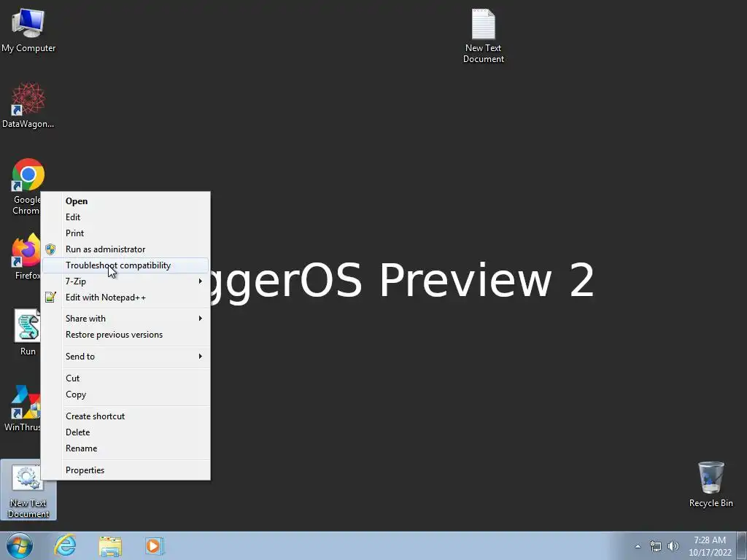Choose Rename in the context menu
The width and height of the screenshot is (747, 560).
[125, 448]
